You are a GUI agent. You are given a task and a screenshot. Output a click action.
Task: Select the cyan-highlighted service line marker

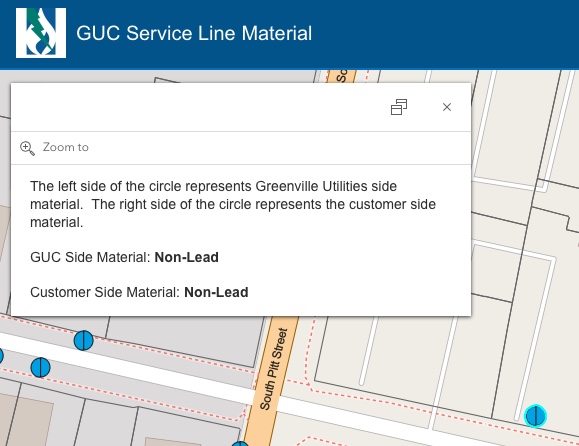(535, 416)
